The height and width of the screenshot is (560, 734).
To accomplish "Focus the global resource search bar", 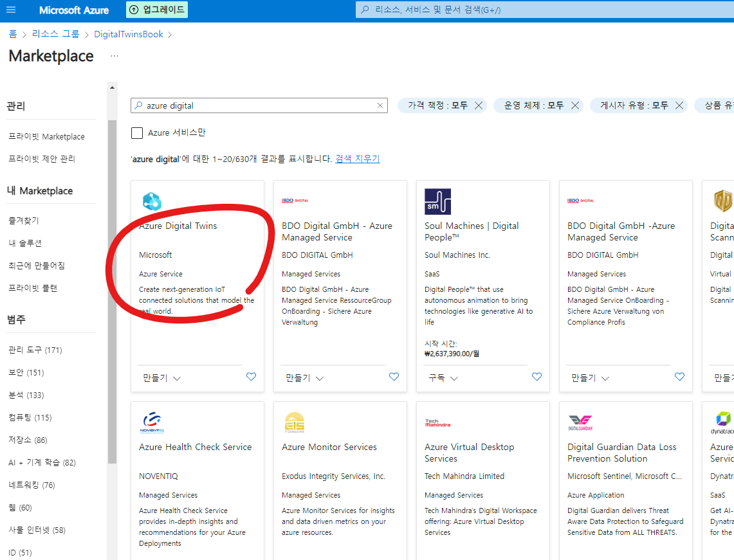I will click(x=544, y=10).
